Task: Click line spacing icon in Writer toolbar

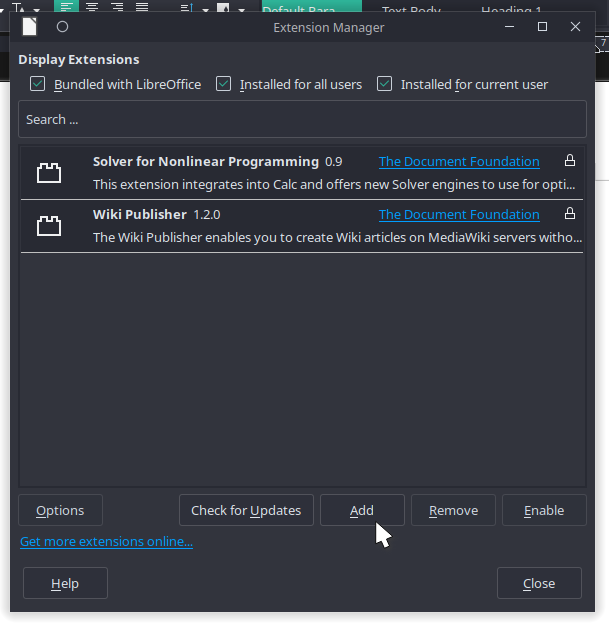Action: pos(187,7)
